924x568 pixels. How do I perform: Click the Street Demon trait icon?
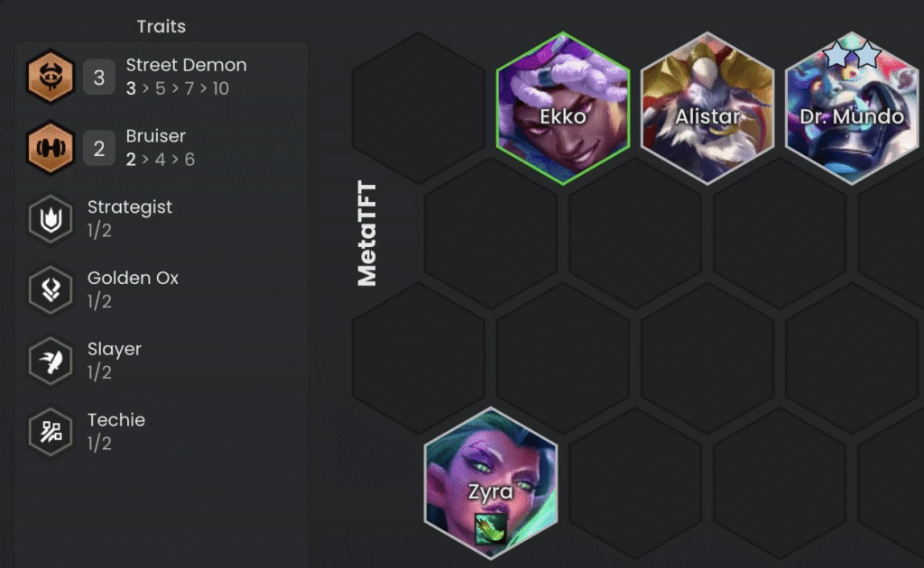pyautogui.click(x=51, y=77)
